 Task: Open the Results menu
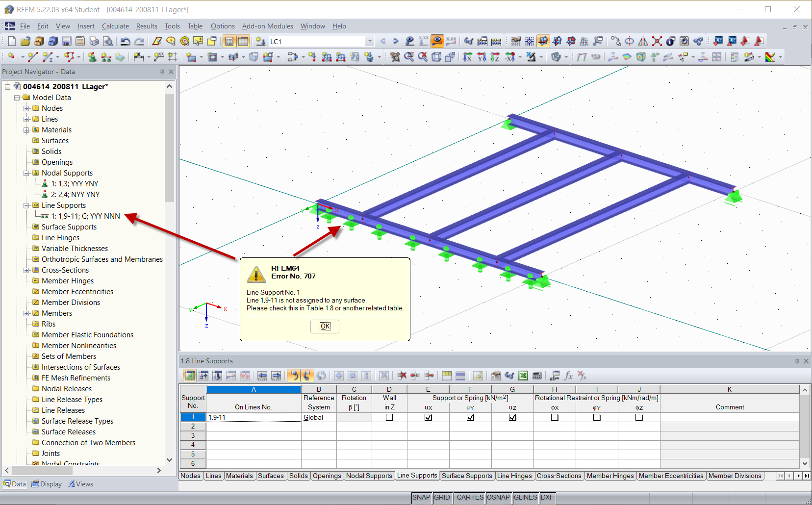(x=147, y=26)
